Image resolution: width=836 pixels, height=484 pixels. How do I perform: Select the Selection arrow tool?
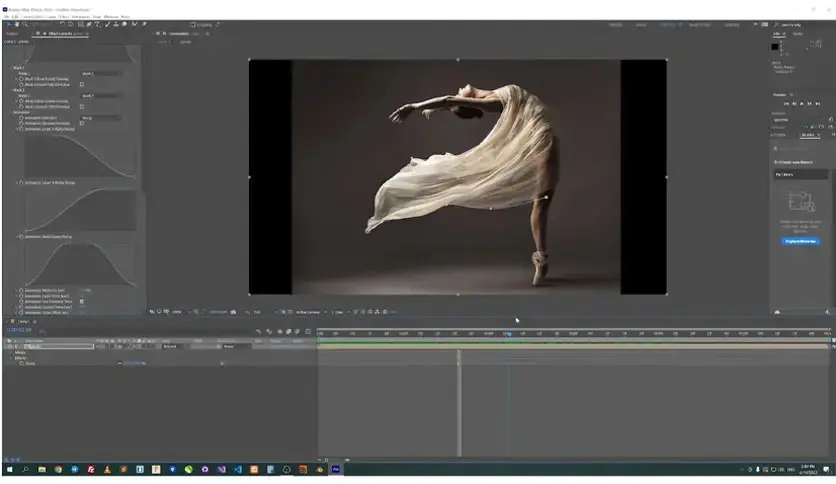coord(9,24)
